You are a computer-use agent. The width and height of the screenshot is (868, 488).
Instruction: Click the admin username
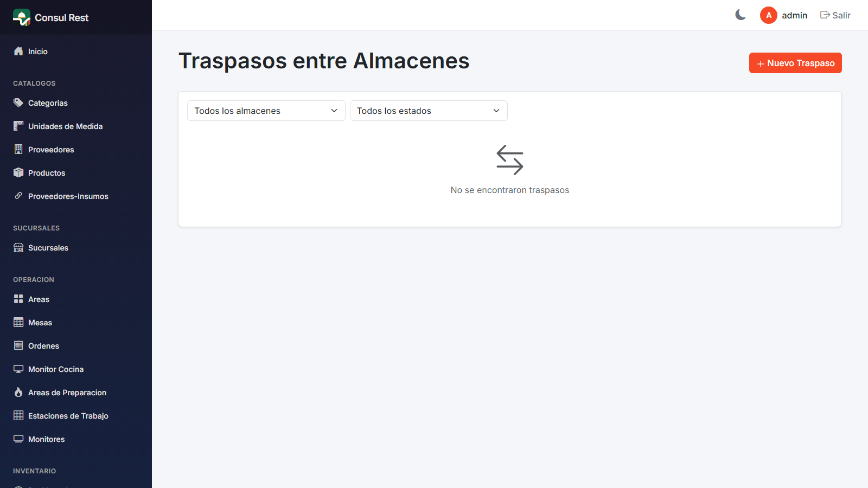coord(795,15)
